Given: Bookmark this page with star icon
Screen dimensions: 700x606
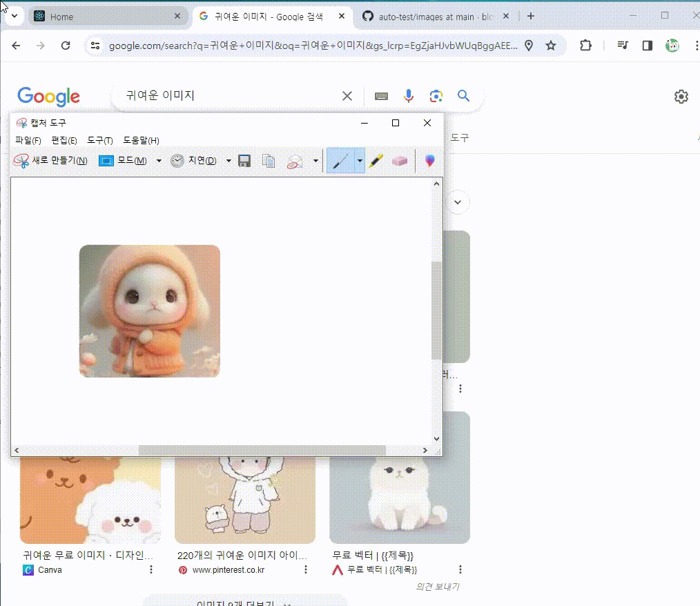Looking at the screenshot, I should [551, 46].
